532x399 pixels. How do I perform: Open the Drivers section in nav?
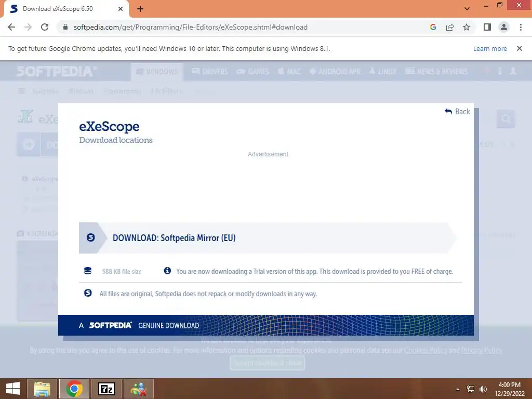click(x=210, y=72)
